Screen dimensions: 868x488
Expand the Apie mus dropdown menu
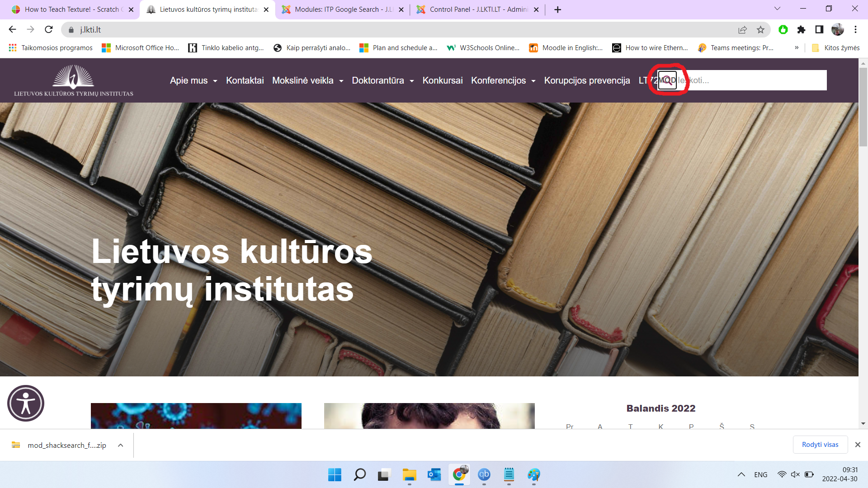click(193, 81)
